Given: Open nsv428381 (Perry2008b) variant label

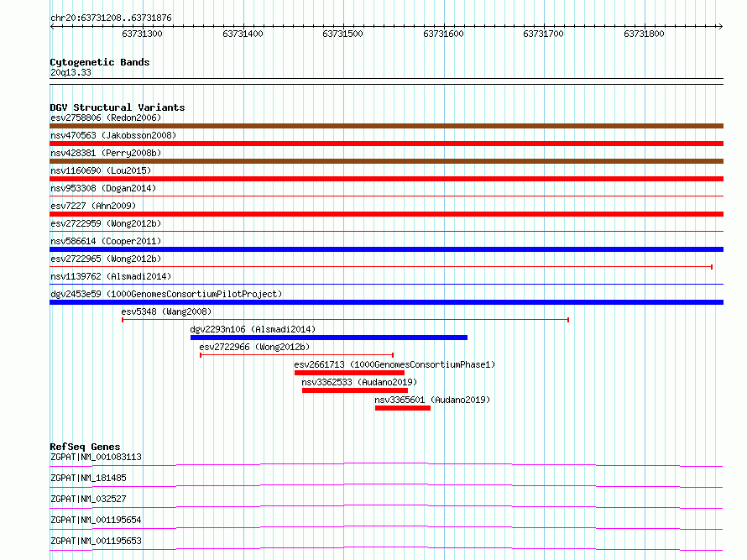Looking at the screenshot, I should click(x=106, y=153).
